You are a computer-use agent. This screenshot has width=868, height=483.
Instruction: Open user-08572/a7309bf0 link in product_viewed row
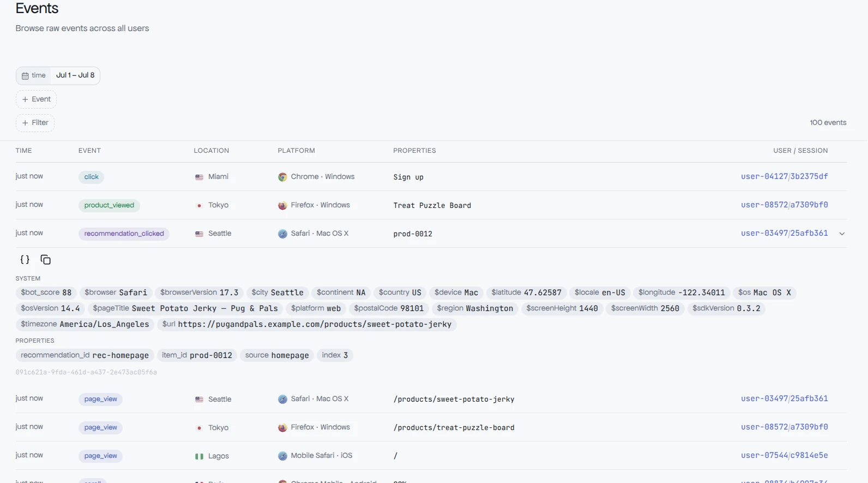tap(784, 205)
